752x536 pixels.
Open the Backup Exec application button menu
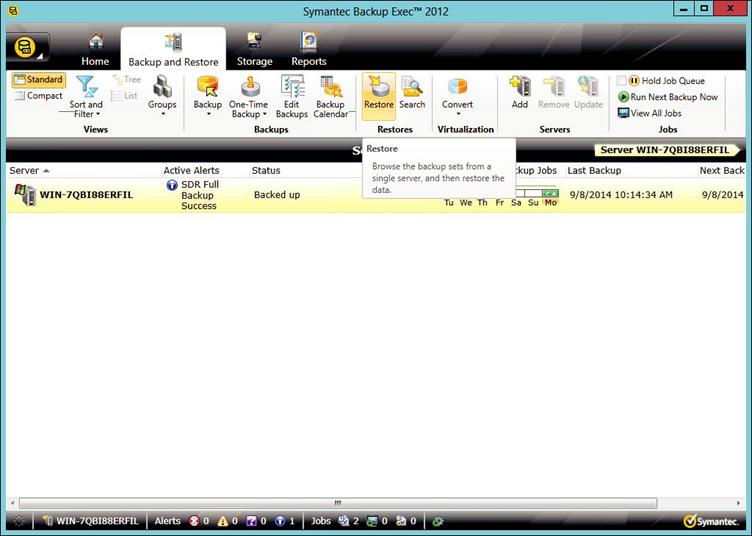[x=27, y=48]
